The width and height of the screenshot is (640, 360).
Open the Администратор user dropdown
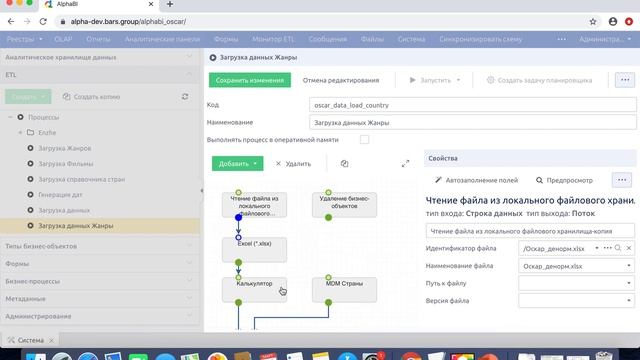pyautogui.click(x=605, y=39)
